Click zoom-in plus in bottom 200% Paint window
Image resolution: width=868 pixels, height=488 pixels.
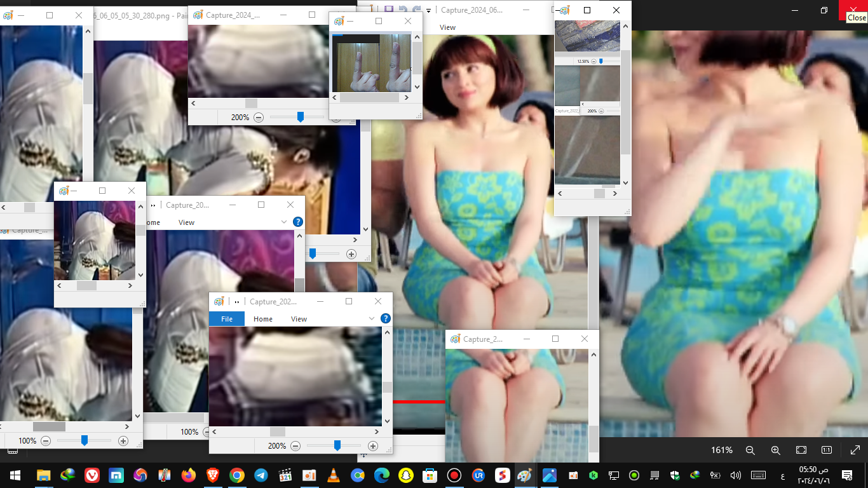[373, 446]
